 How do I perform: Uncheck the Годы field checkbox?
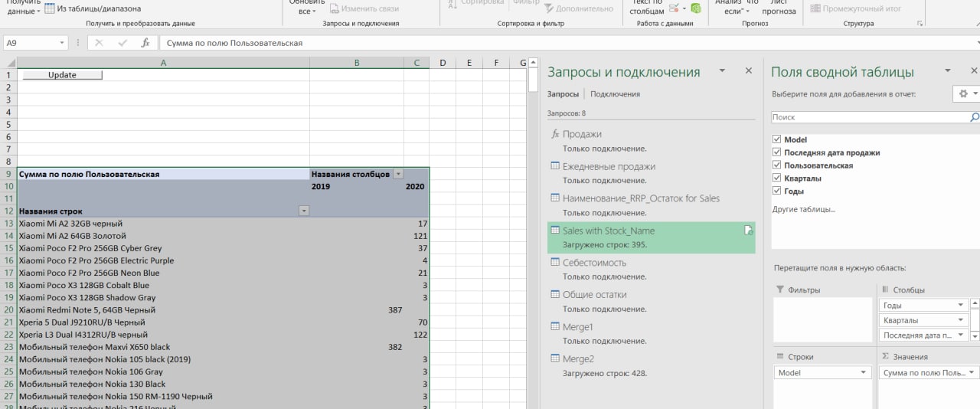pos(777,191)
